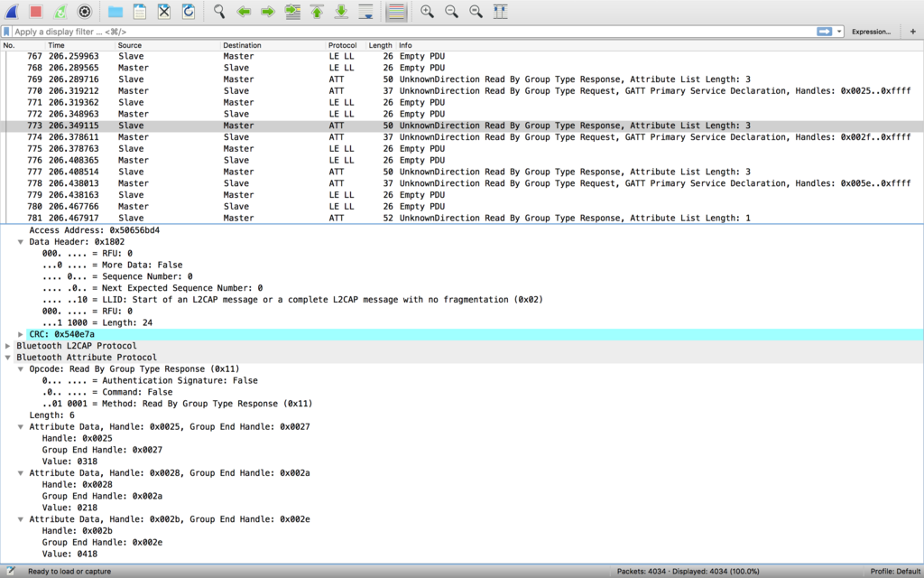Screen dimensions: 924x578
Task: Select packet 769 Read By Group Type Response
Action: 462,79
